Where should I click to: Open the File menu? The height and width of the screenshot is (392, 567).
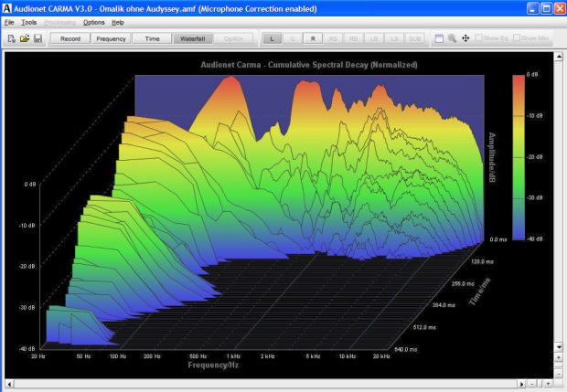(x=9, y=23)
